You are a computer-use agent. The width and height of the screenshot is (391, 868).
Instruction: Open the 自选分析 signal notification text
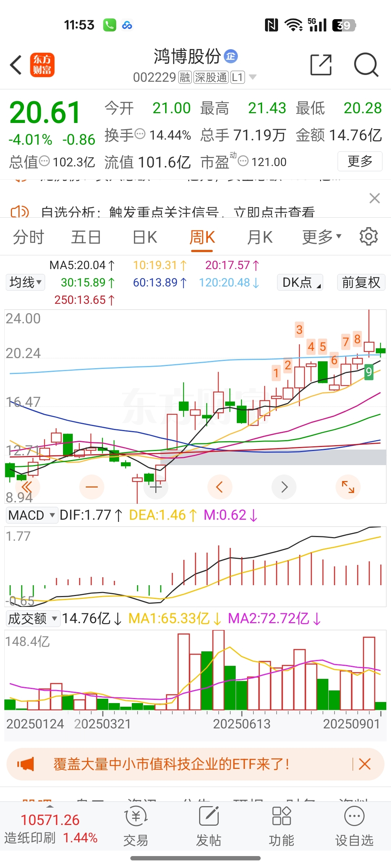point(178,212)
